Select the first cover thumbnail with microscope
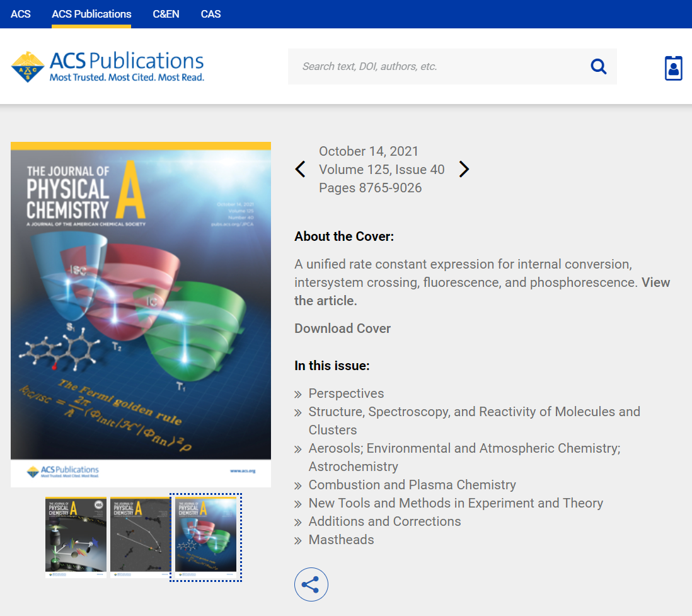692x616 pixels. (76, 537)
